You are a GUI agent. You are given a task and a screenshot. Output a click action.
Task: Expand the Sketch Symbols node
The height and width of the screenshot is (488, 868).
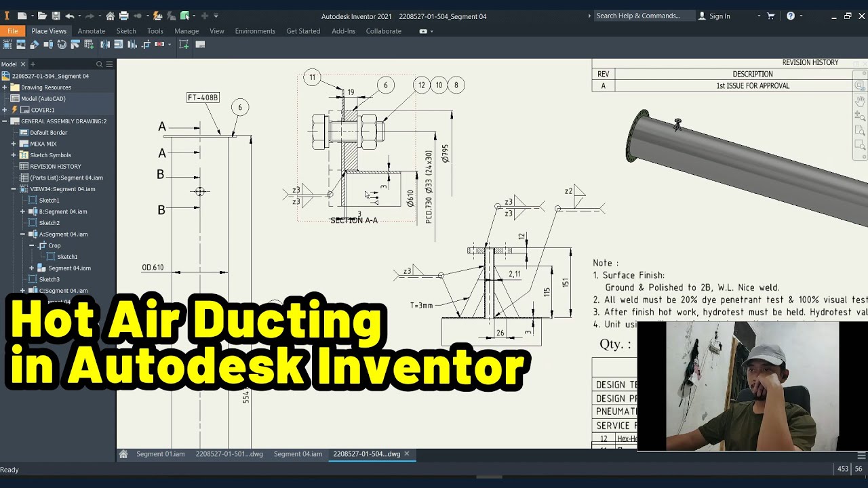(x=14, y=155)
